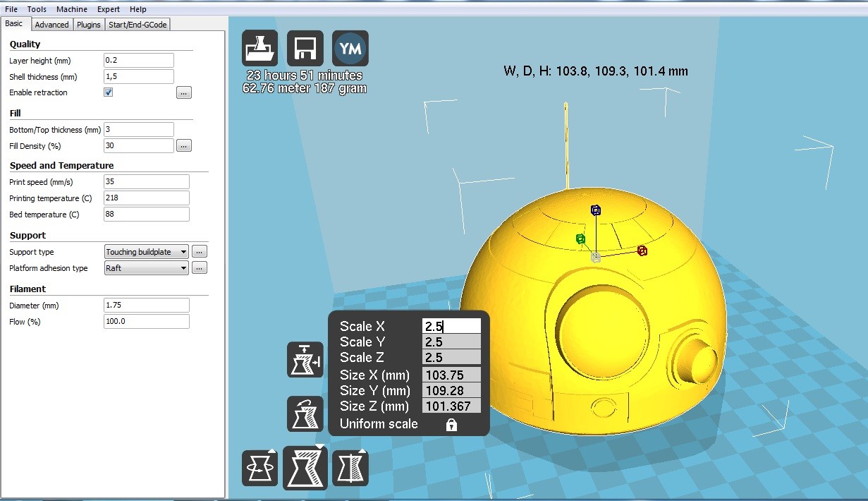The height and width of the screenshot is (501, 868).
Task: Open the Expert menu
Action: tap(108, 8)
